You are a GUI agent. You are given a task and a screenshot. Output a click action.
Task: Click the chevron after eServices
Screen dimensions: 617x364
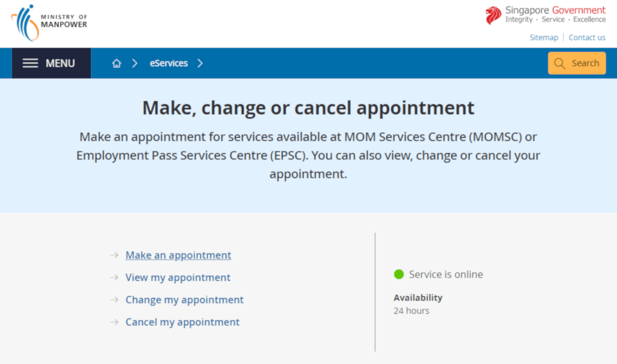tap(200, 64)
